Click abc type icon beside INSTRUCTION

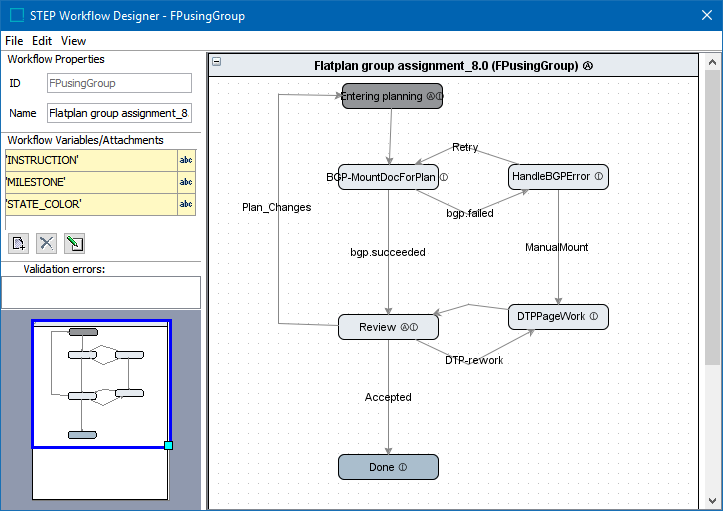pos(186,160)
